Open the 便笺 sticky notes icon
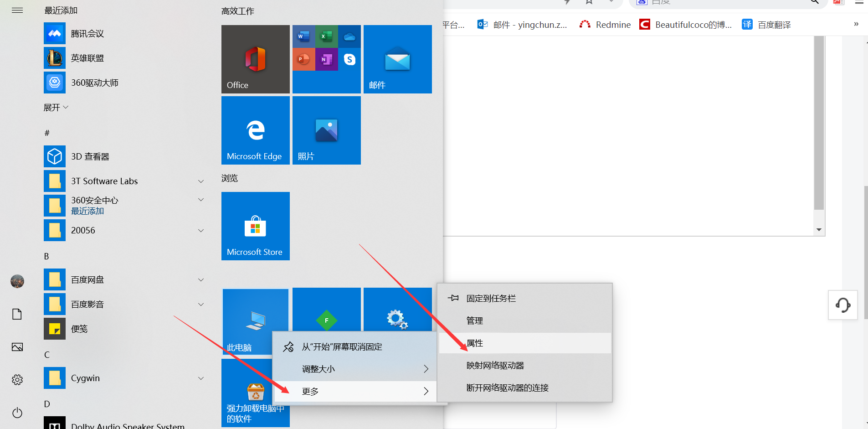Screen dimensions: 868x429 [55, 329]
